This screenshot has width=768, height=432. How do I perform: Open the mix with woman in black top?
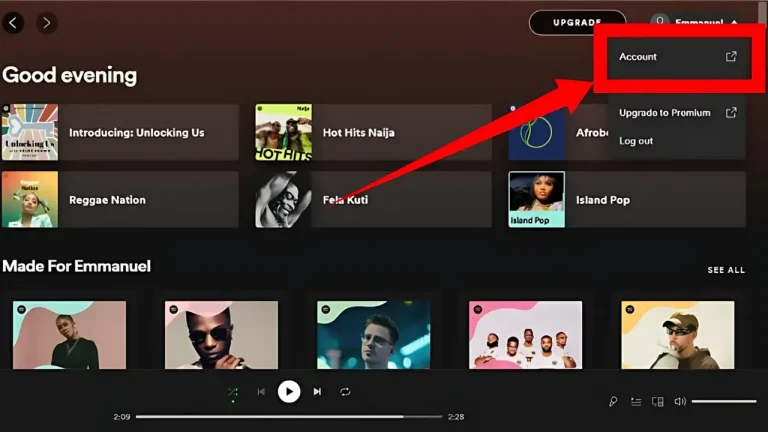69,335
